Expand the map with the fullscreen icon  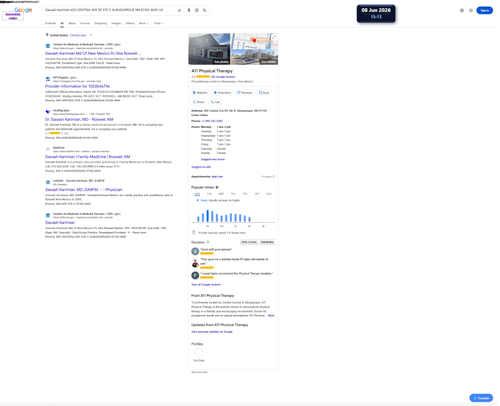point(274,37)
